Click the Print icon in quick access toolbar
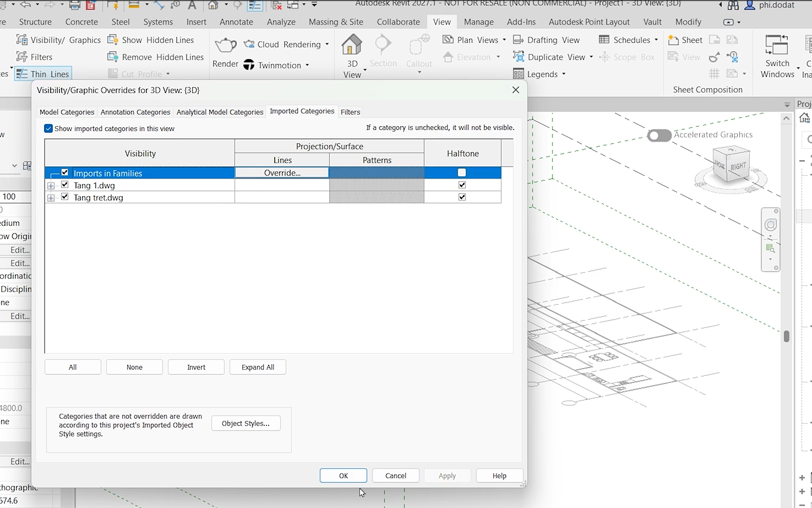The width and height of the screenshot is (812, 508). pos(75,5)
